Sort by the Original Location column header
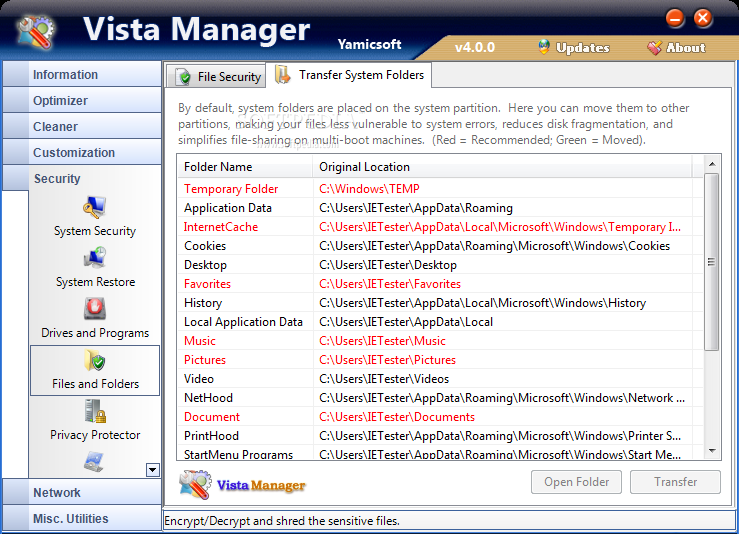739x534 pixels. pyautogui.click(x=502, y=167)
